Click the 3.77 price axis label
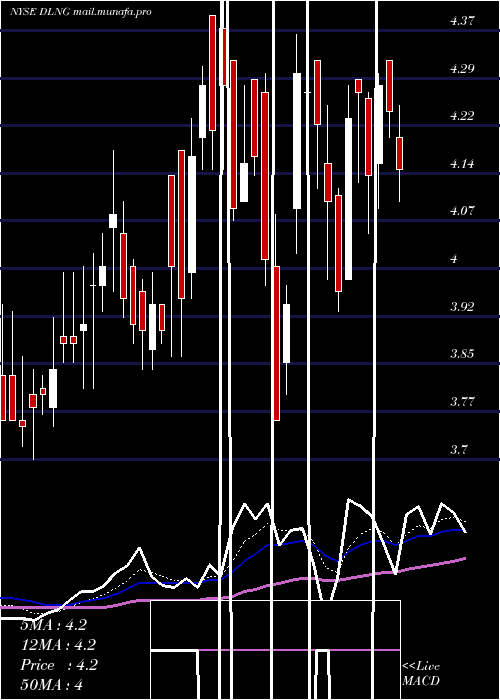The image size is (500, 700). tap(462, 402)
